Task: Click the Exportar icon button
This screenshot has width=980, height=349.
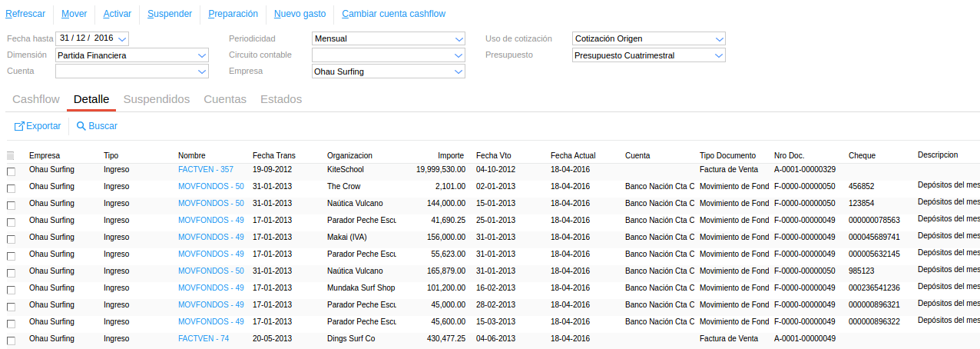Action: [x=20, y=125]
